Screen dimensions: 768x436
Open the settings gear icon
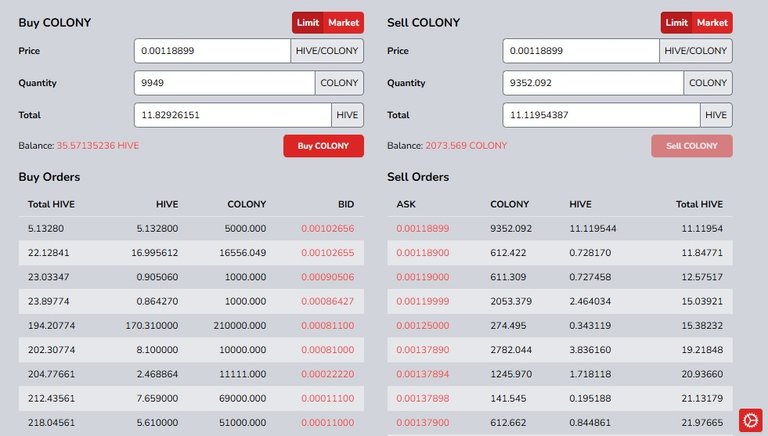click(750, 421)
